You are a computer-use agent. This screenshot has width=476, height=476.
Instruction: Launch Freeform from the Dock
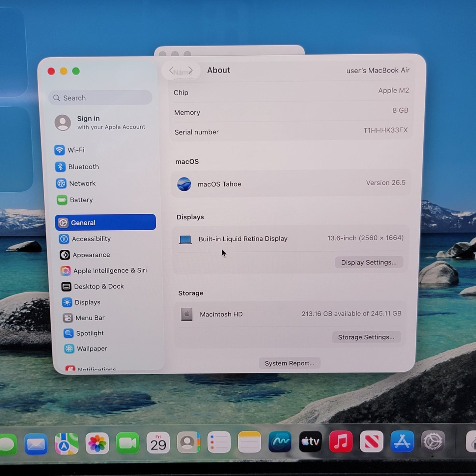[x=280, y=441]
